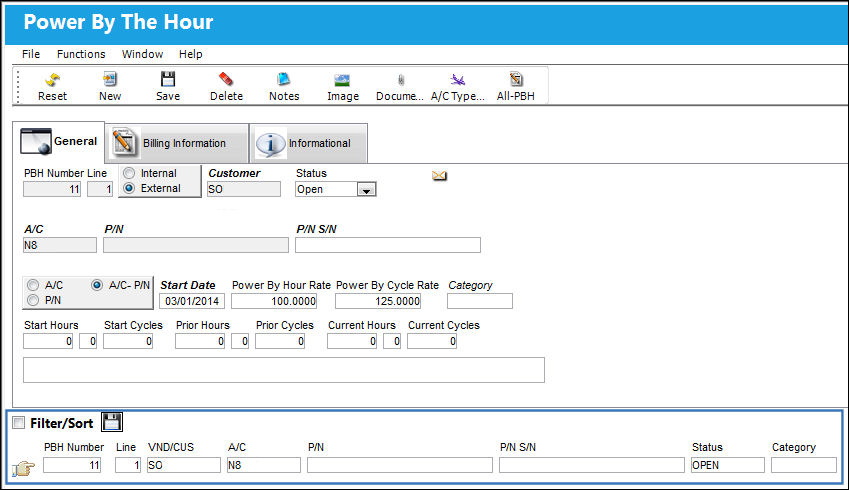849x490 pixels.
Task: Click the A/C field containing N8
Action: tap(60, 245)
